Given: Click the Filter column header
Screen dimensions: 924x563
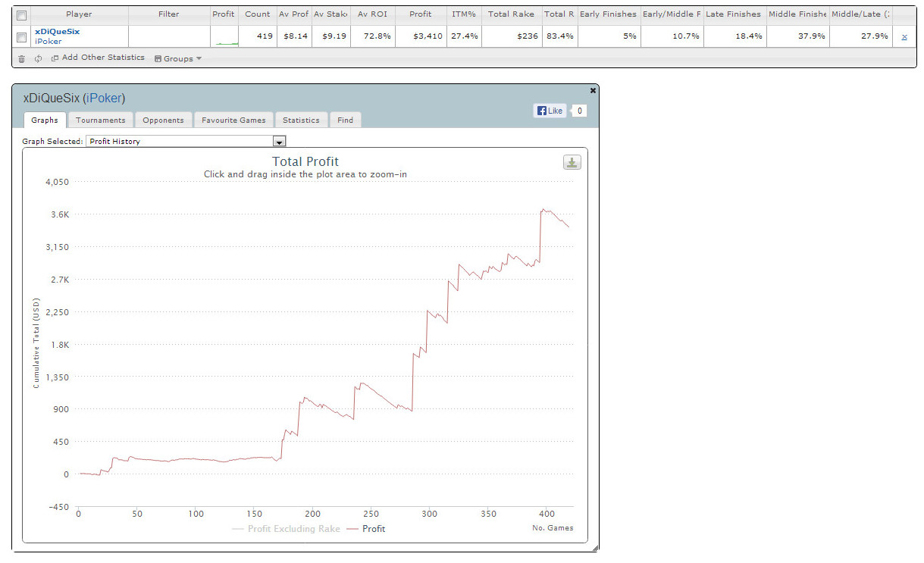Looking at the screenshot, I should point(169,14).
